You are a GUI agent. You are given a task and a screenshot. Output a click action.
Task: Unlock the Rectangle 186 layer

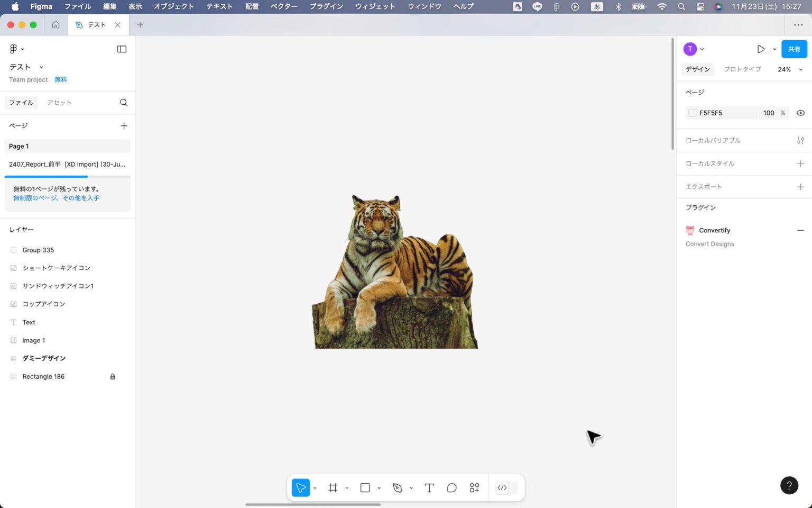click(x=112, y=376)
